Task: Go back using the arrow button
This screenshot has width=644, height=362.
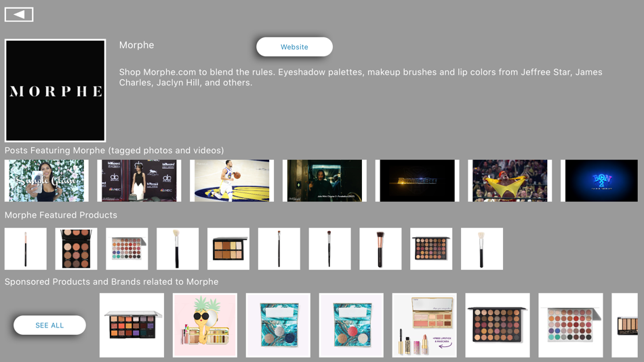Action: tap(19, 14)
